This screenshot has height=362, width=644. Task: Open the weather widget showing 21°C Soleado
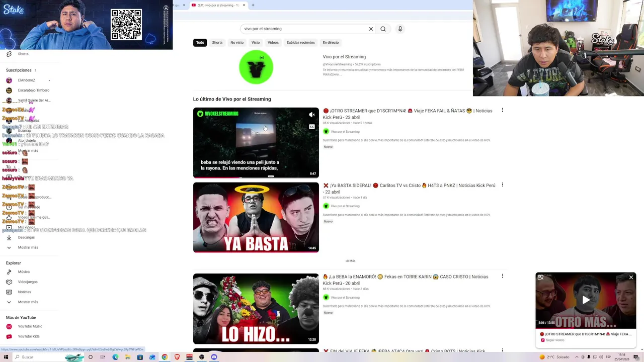tap(553, 357)
